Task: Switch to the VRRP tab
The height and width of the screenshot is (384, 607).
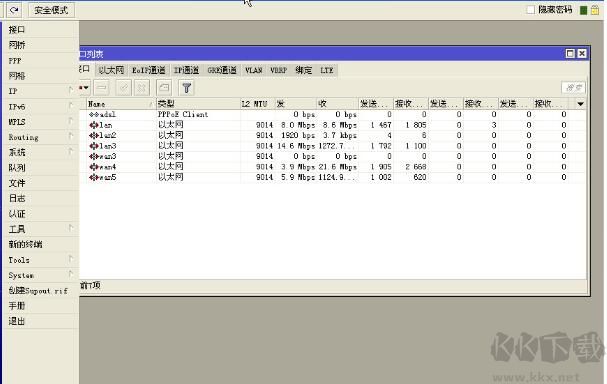Action: pyautogui.click(x=279, y=70)
